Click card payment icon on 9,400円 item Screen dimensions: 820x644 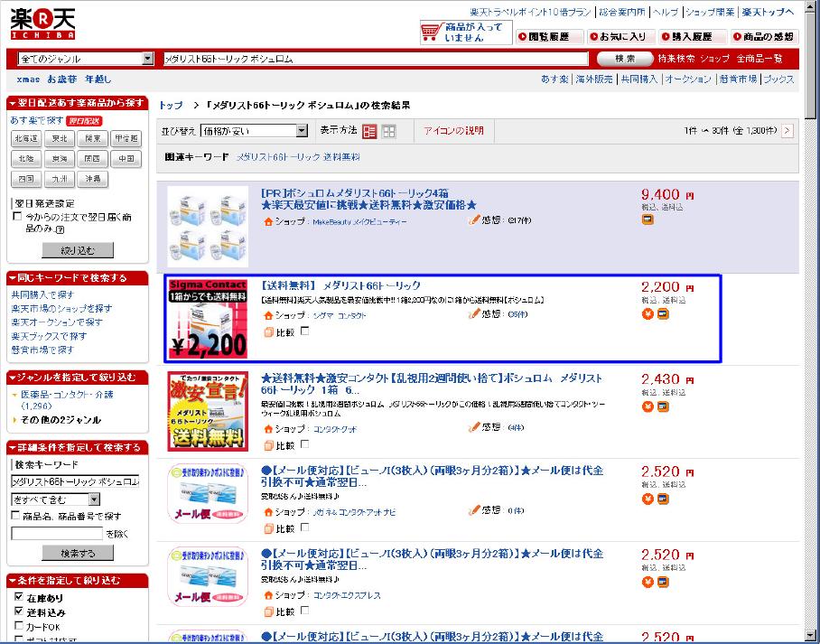[648, 219]
